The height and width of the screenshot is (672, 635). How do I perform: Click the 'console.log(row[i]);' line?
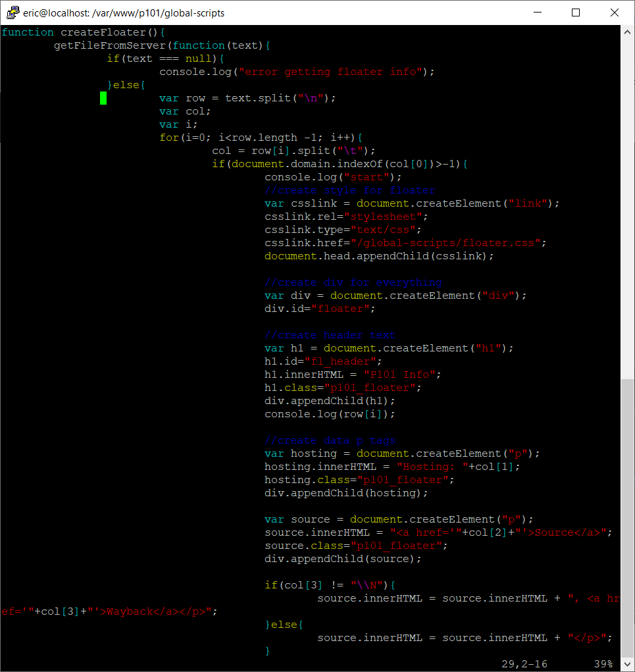[330, 414]
